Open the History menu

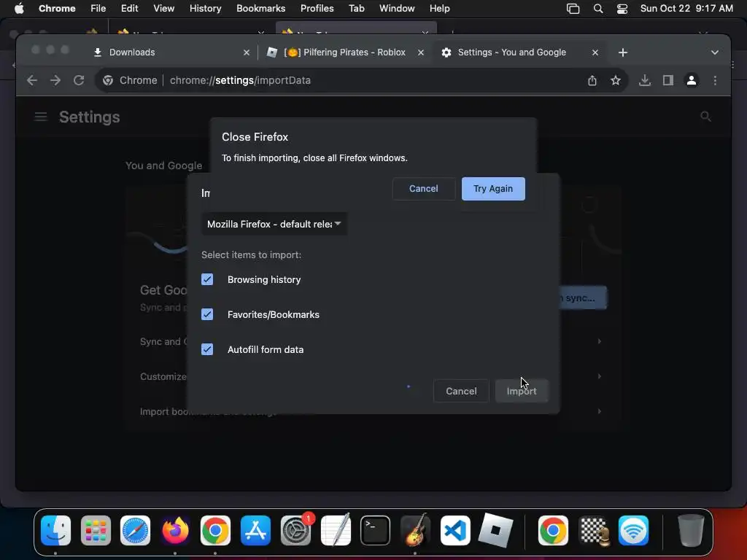(x=205, y=9)
